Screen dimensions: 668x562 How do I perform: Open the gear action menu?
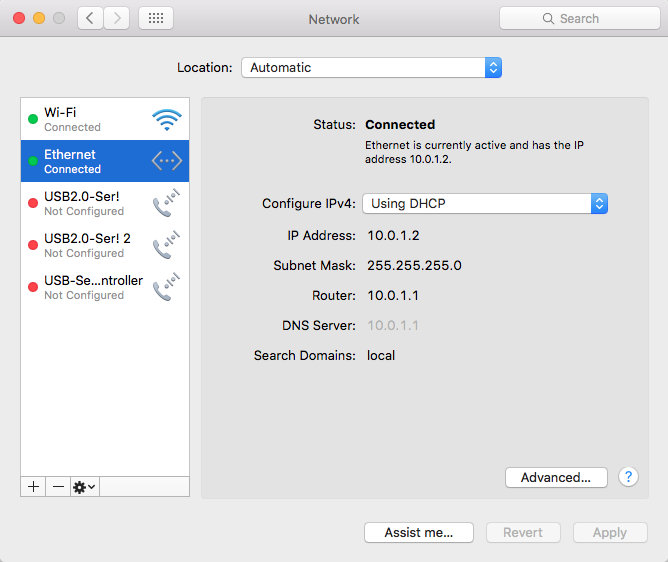click(84, 487)
